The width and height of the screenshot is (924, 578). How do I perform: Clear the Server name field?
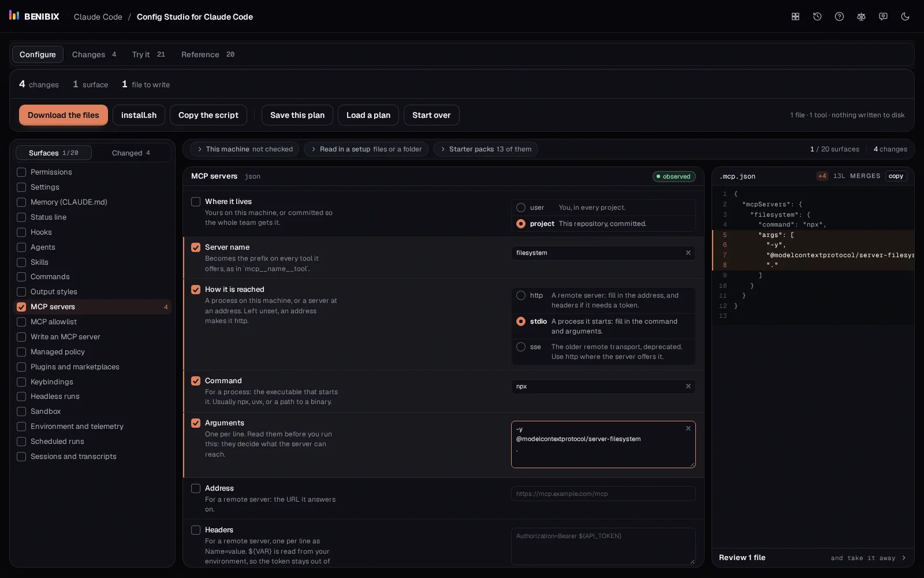click(688, 253)
